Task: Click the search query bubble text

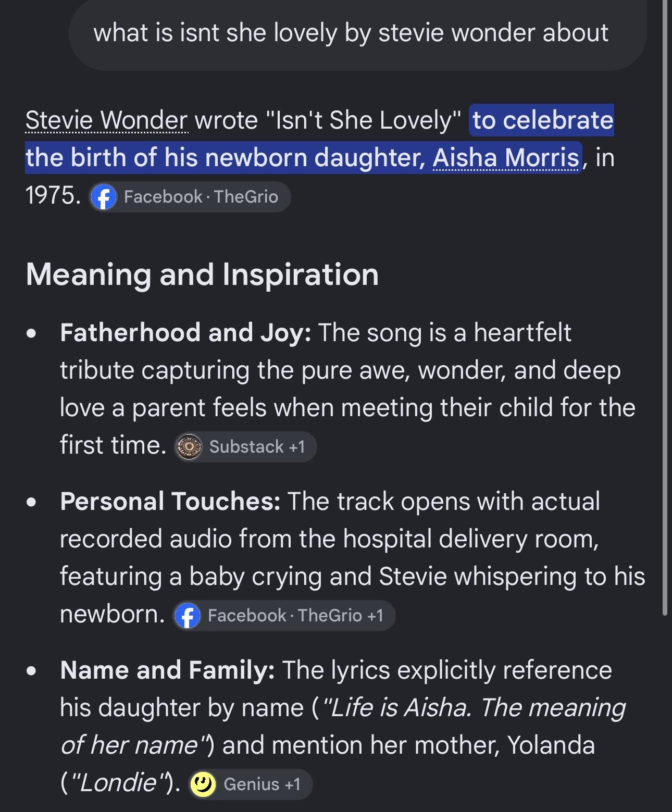Action: click(x=351, y=33)
